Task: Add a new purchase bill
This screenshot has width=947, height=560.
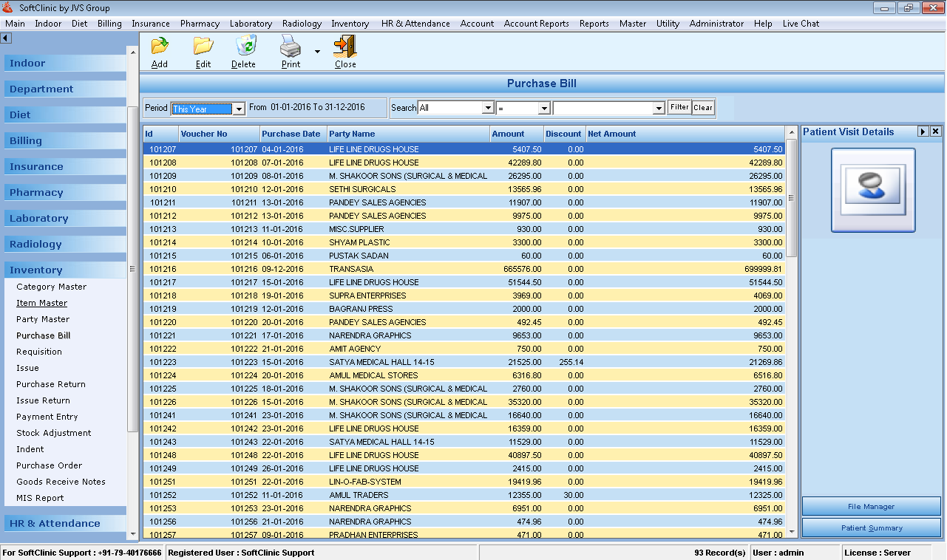Action: tap(159, 50)
